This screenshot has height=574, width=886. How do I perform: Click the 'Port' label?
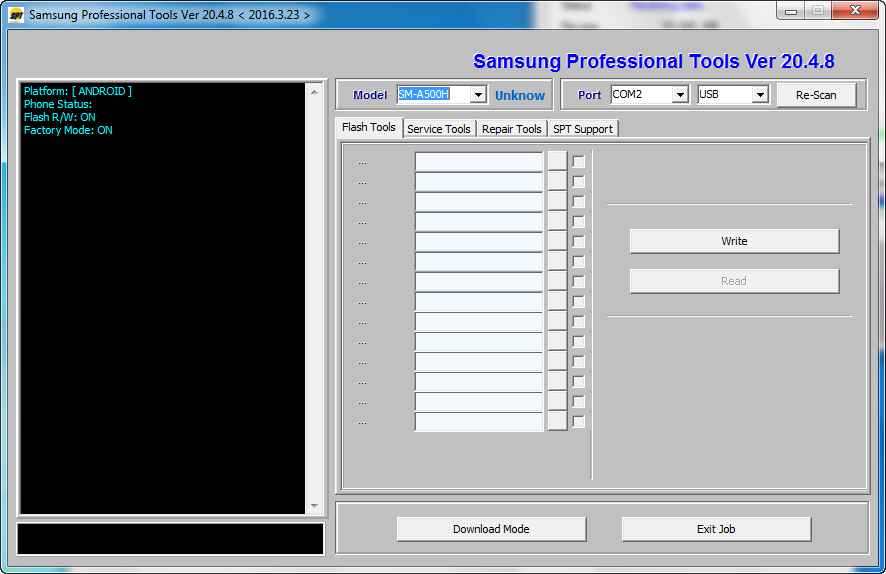pos(589,95)
